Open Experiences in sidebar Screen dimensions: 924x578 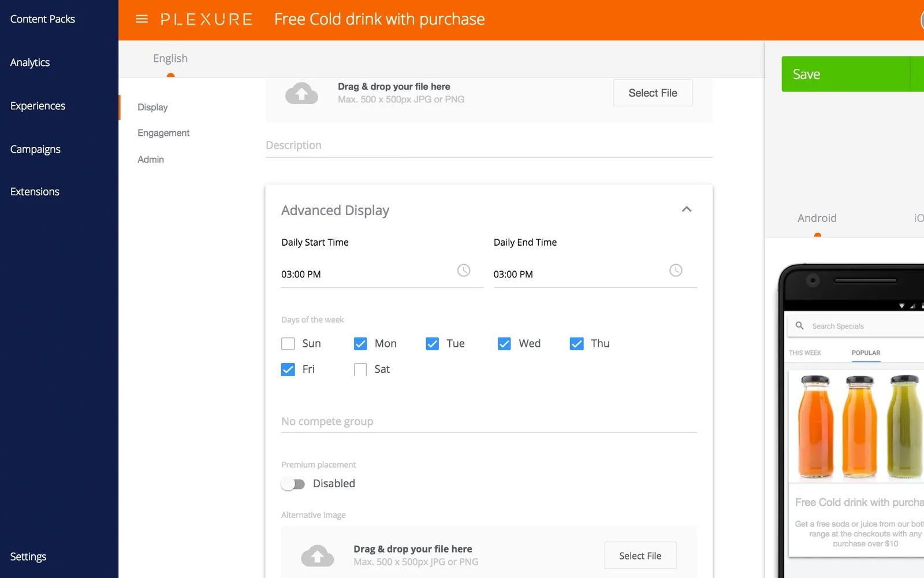(38, 106)
